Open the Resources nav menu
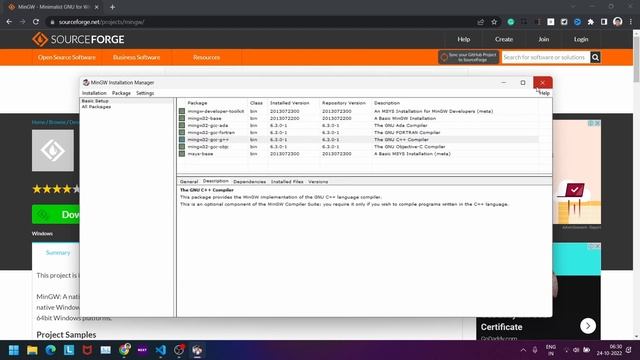 (207, 58)
